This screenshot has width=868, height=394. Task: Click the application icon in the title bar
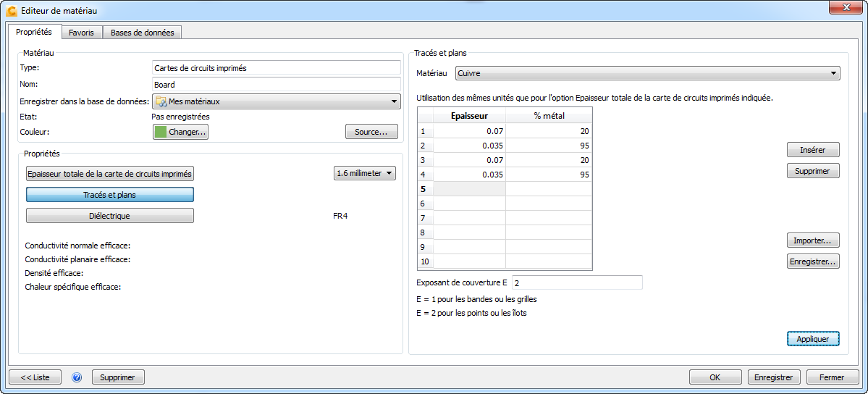[x=11, y=11]
